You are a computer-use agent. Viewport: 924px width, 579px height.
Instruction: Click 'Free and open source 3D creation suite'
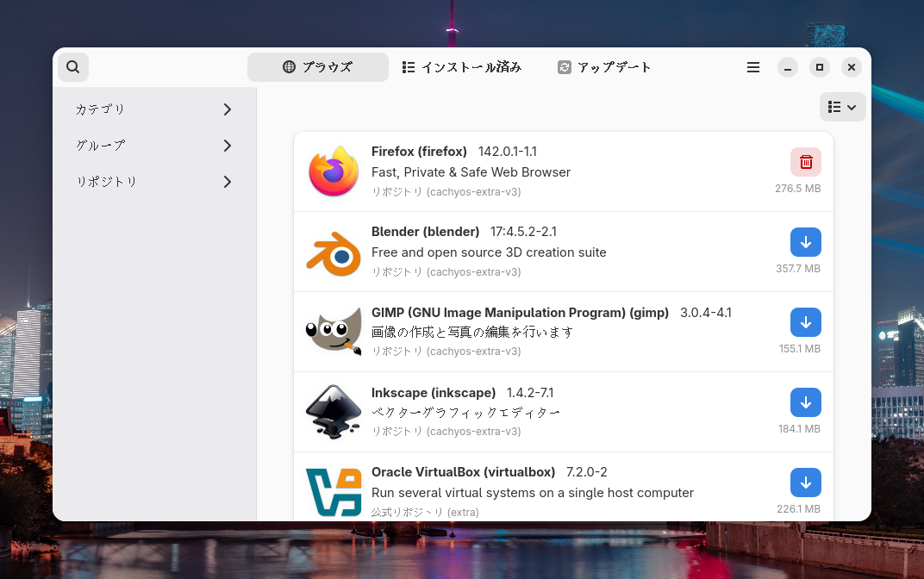tap(489, 252)
